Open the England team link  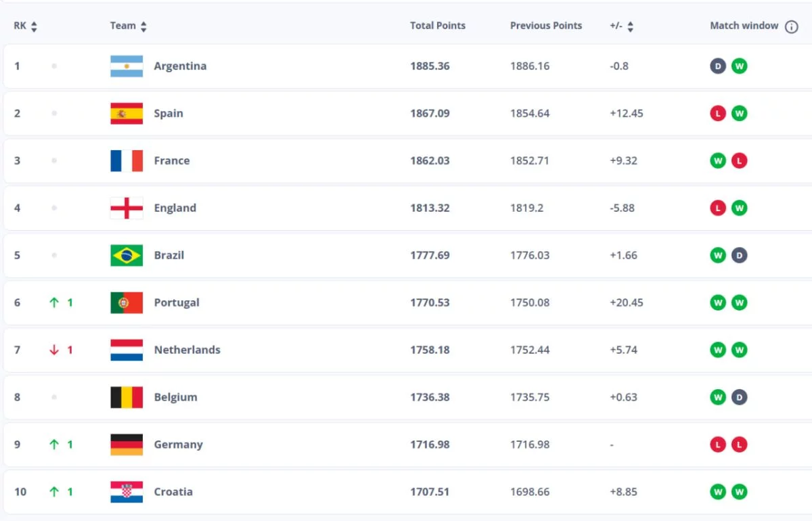175,208
